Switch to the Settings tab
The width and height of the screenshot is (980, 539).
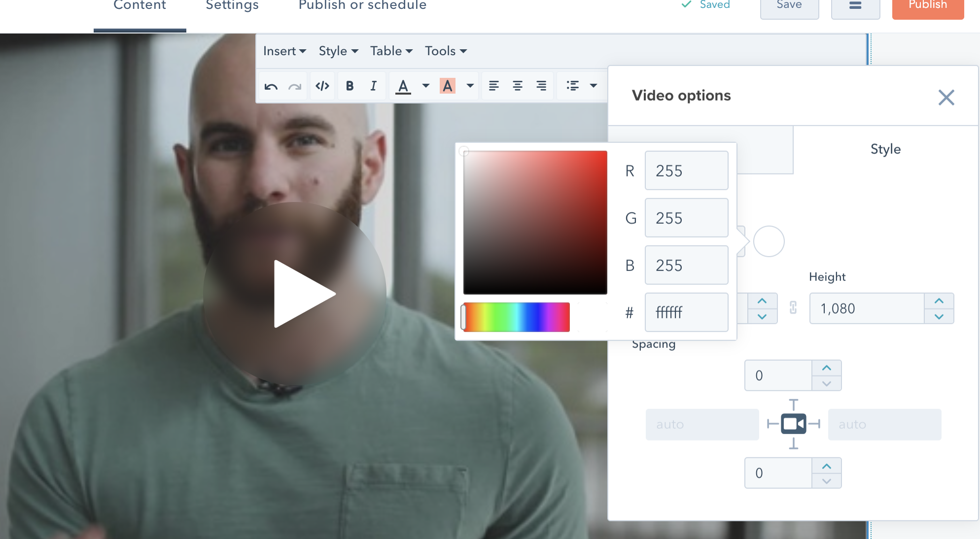coord(232,6)
